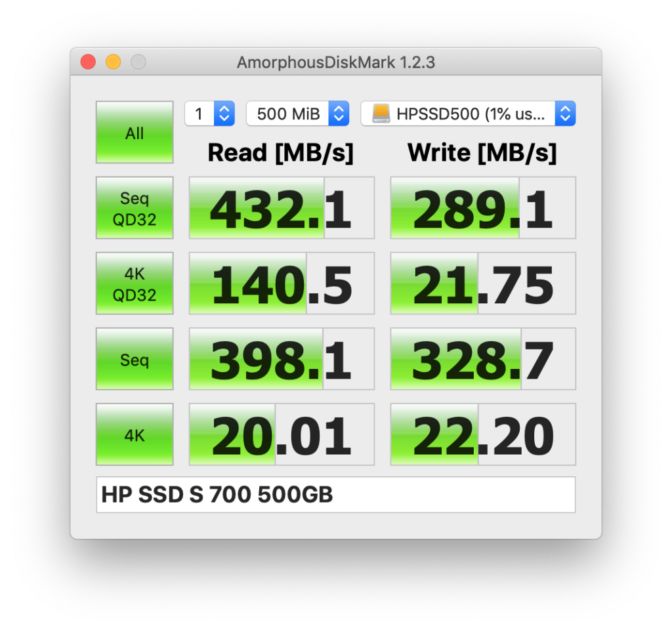Screen dimensions: 672x632
Task: Click blue arrows on drive selector
Action: coord(565,114)
